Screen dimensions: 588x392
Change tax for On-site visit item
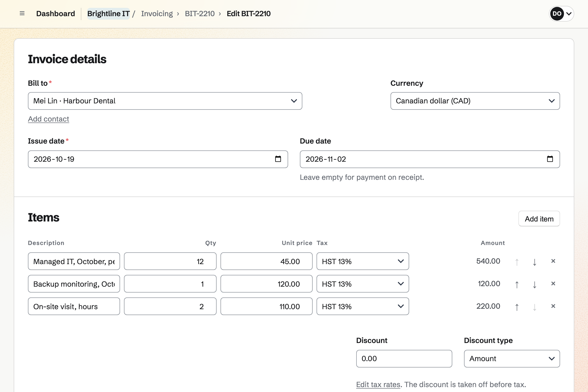click(363, 306)
